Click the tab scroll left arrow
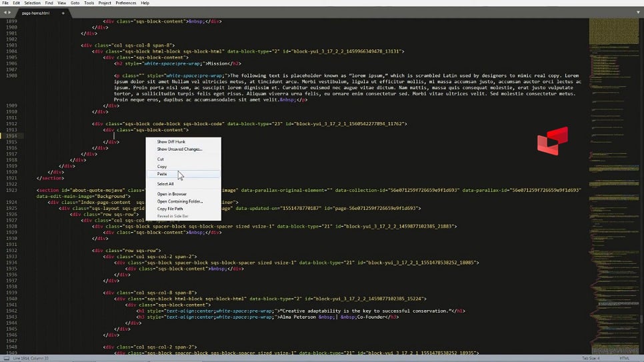The image size is (644, 362). click(5, 13)
